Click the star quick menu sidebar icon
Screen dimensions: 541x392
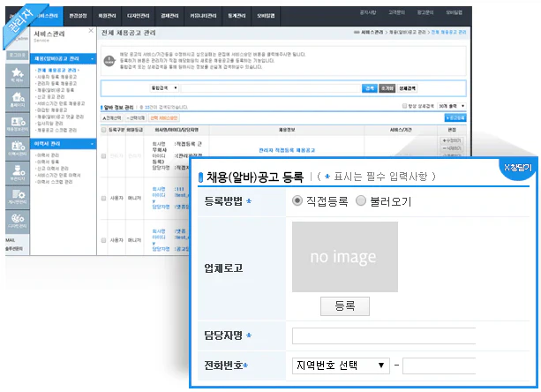18,75
